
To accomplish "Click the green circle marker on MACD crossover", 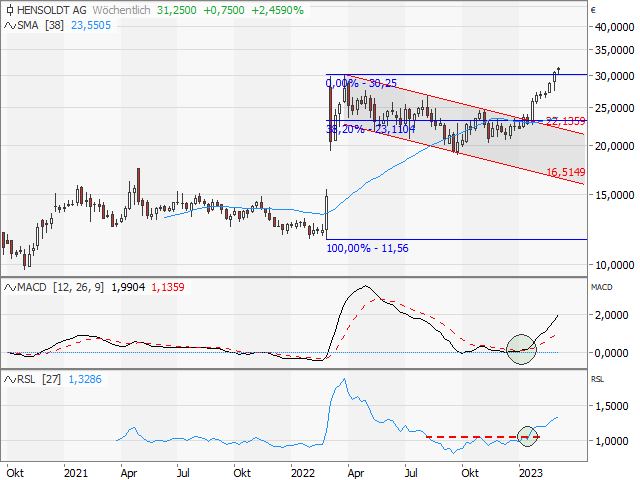I will (521, 349).
